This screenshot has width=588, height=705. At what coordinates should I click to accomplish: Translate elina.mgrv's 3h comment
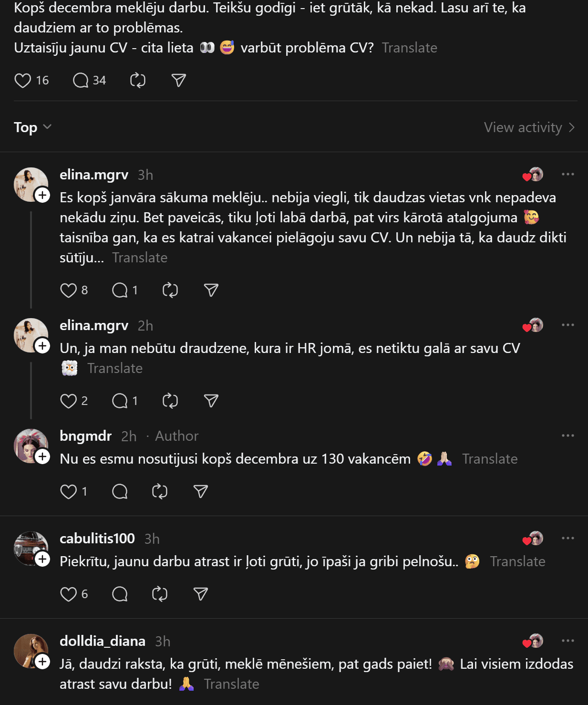[140, 258]
